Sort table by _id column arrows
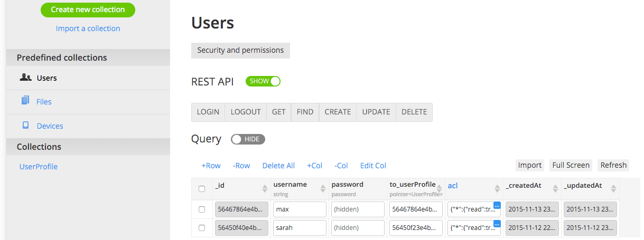This screenshot has height=240, width=644. pyautogui.click(x=265, y=188)
